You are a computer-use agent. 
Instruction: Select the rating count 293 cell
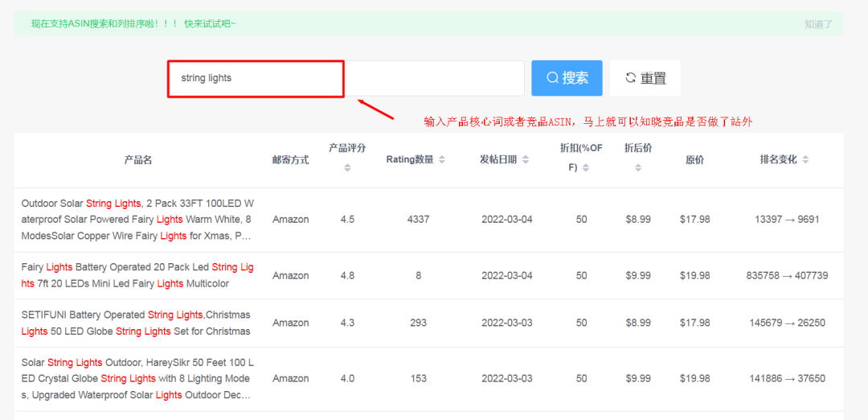point(418,323)
